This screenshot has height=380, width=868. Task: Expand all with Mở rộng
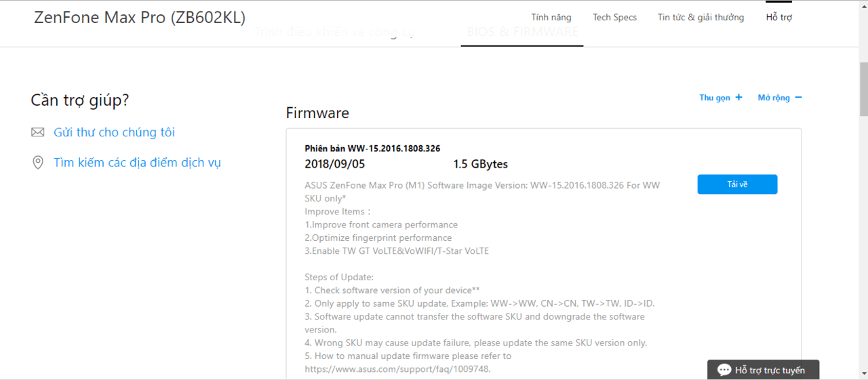[780, 98]
